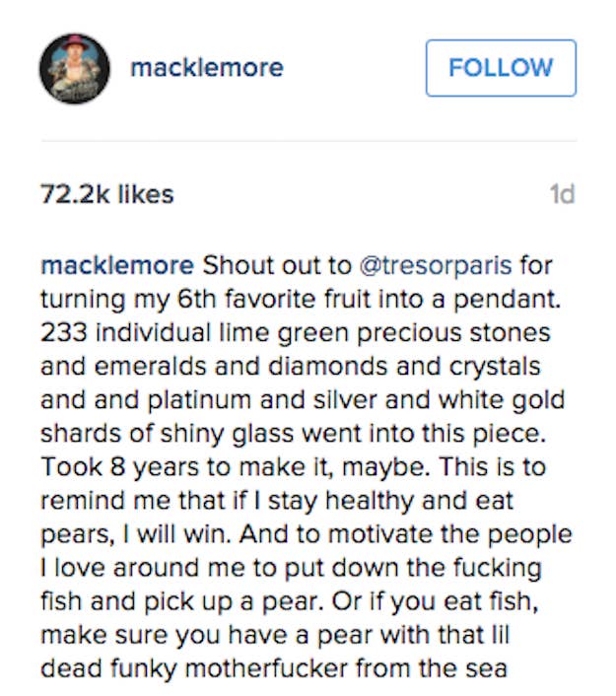The image size is (616, 696).
Task: Open macklemore's profile picture avatar
Action: pyautogui.click(x=75, y=68)
